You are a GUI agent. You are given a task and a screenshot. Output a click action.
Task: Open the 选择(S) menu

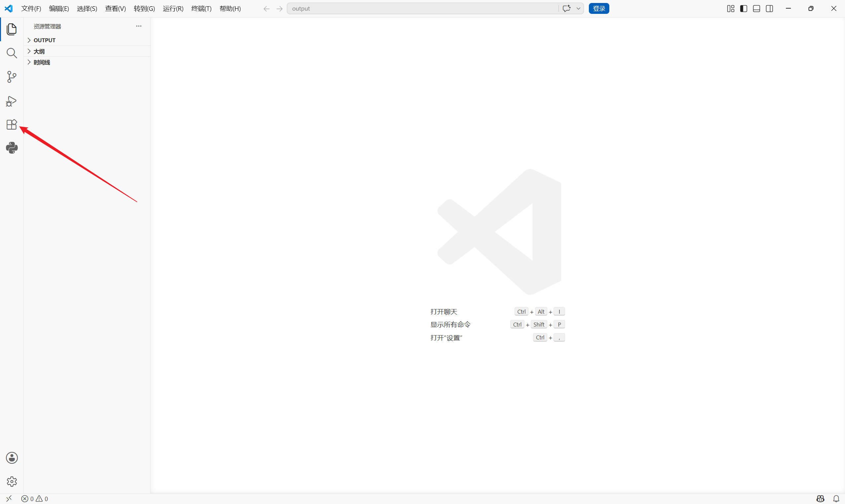[87, 9]
